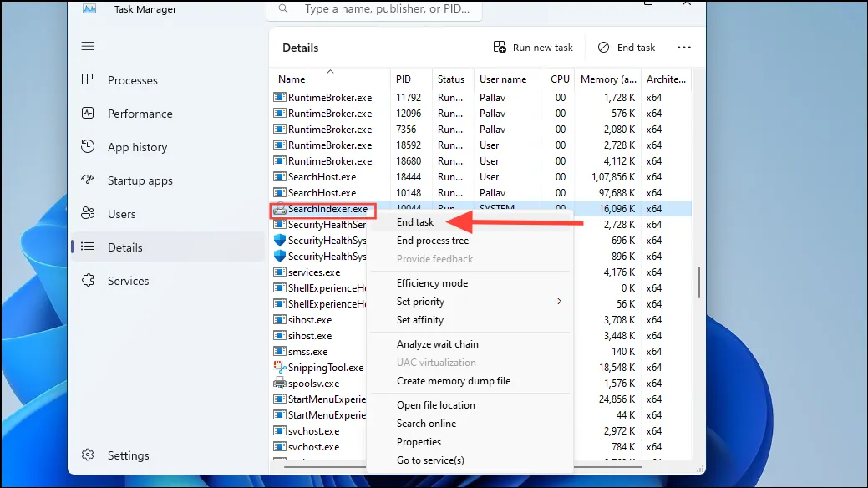Click the Task Manager app icon
The width and height of the screenshot is (868, 488).
[x=89, y=8]
